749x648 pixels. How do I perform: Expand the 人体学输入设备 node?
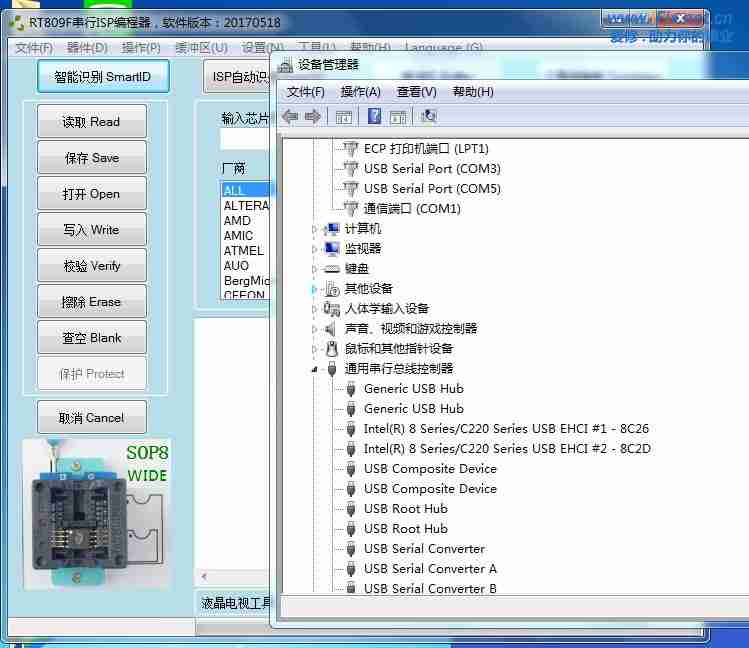[314, 309]
